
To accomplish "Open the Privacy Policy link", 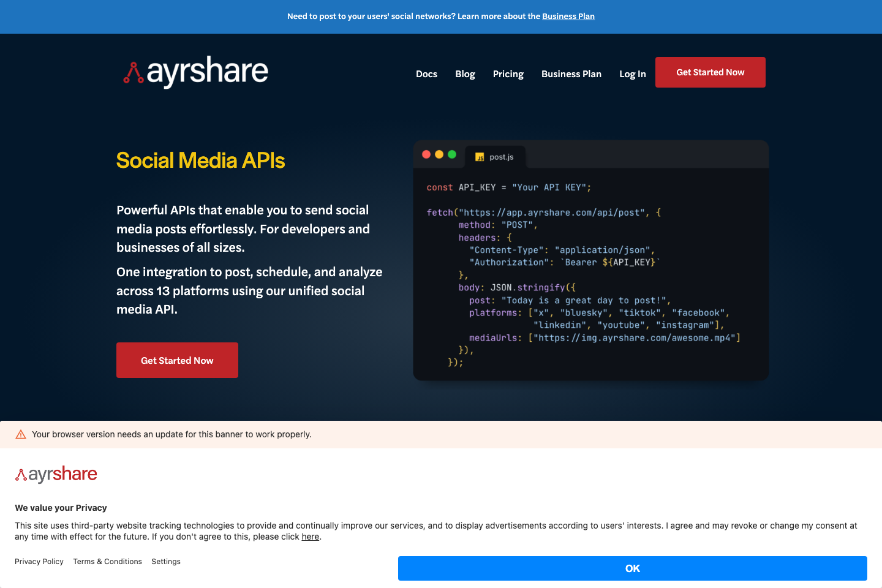I will 39,561.
